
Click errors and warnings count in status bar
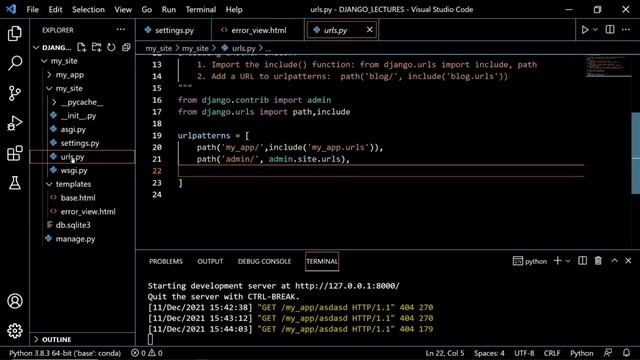(147, 353)
